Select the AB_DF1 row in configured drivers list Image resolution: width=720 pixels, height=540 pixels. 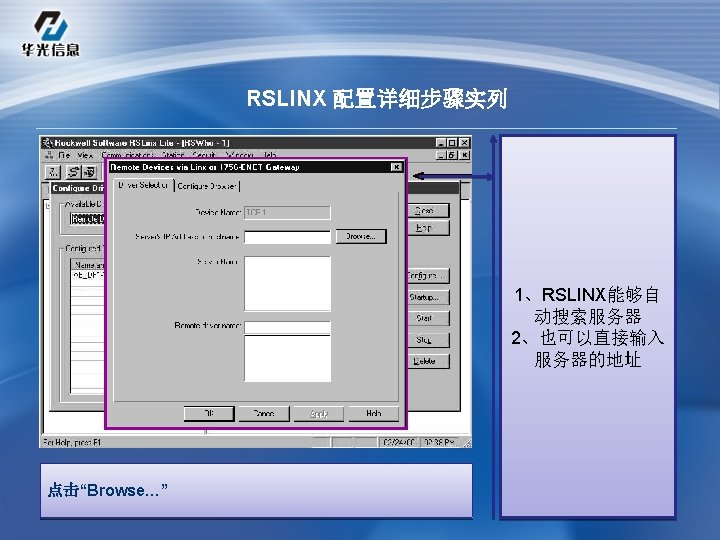coord(88,276)
